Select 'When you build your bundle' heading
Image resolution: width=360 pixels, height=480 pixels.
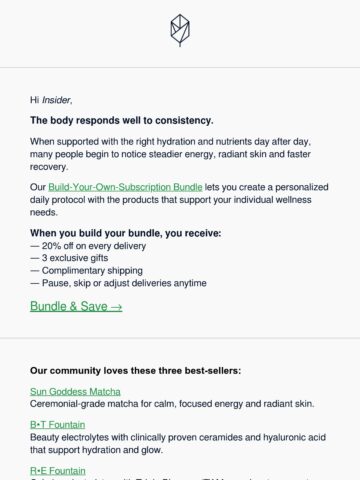tap(126, 233)
